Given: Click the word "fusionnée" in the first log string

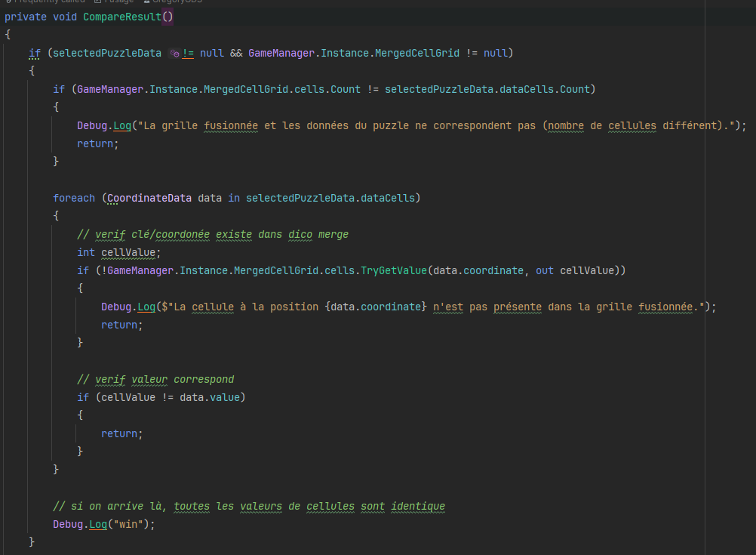Looking at the screenshot, I should point(231,125).
